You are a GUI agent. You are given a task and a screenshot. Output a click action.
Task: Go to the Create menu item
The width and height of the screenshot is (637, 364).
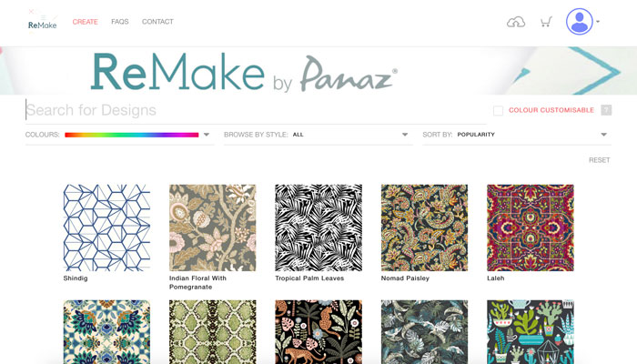tap(85, 22)
